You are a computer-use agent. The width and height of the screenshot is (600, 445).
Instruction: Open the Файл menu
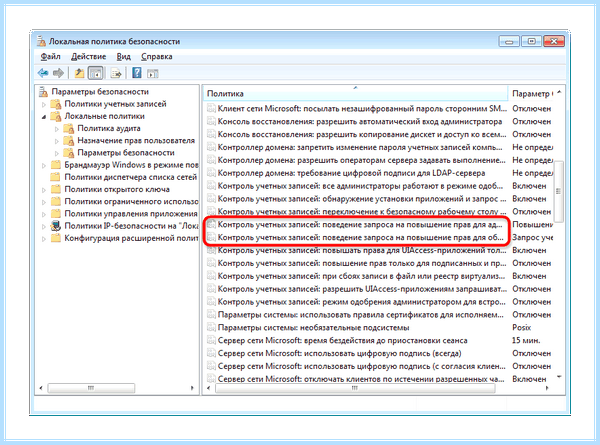click(51, 57)
